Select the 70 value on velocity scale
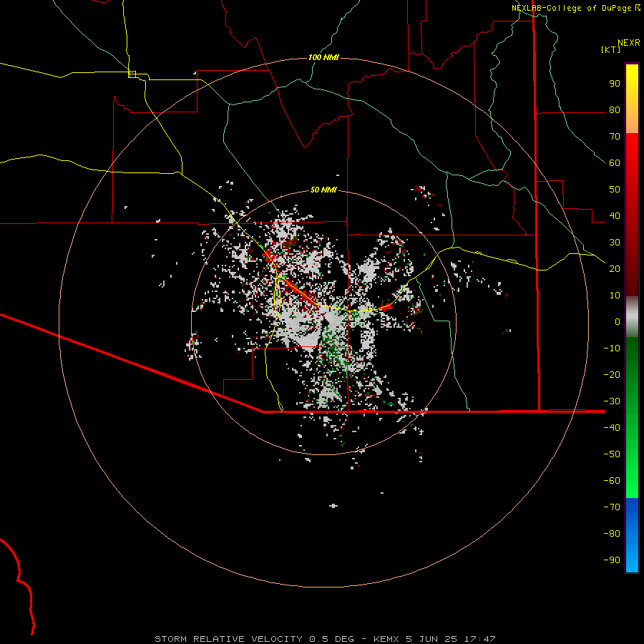Viewport: 644px width, 644px height. 615,137
